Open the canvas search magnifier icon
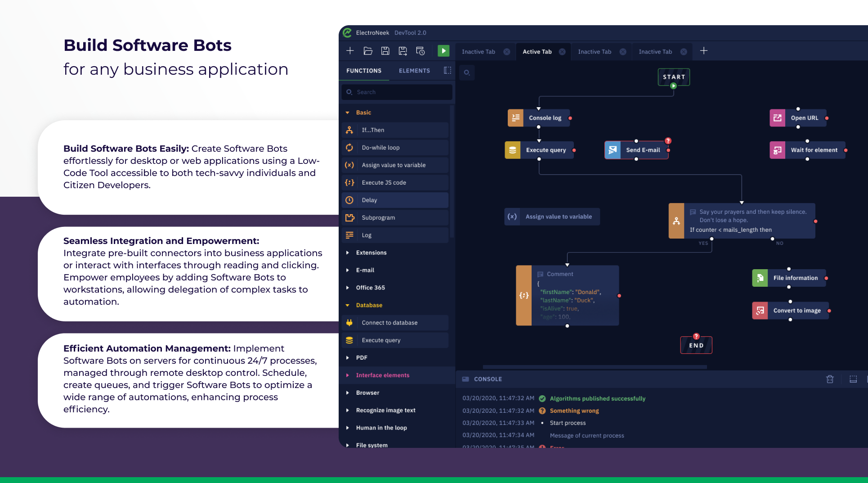Image resolution: width=868 pixels, height=483 pixels. click(466, 72)
